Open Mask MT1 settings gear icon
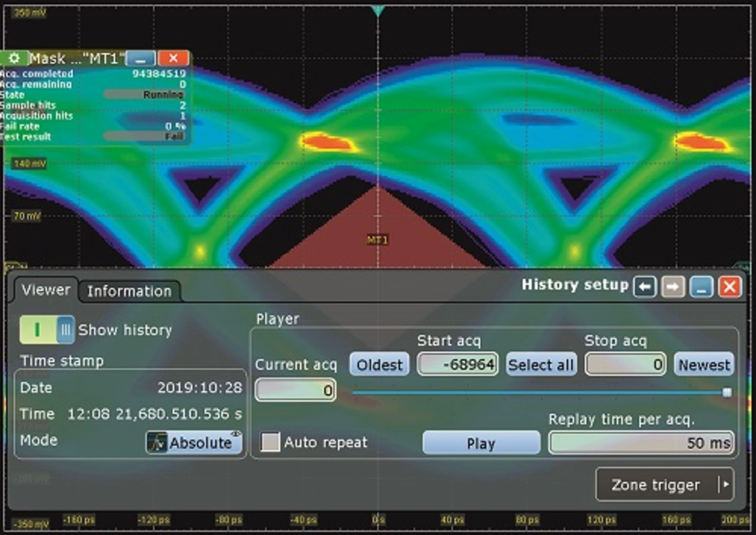Screen dimensions: 756x535 pos(15,59)
